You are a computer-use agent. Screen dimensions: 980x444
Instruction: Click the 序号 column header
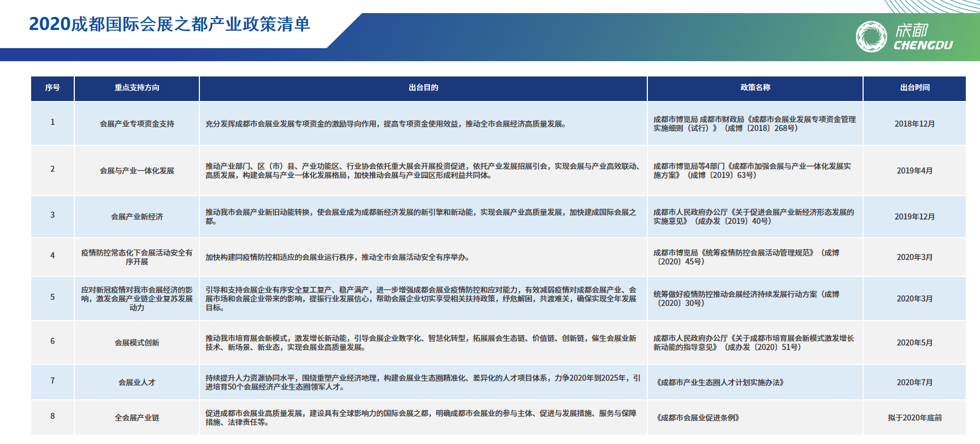[x=52, y=87]
